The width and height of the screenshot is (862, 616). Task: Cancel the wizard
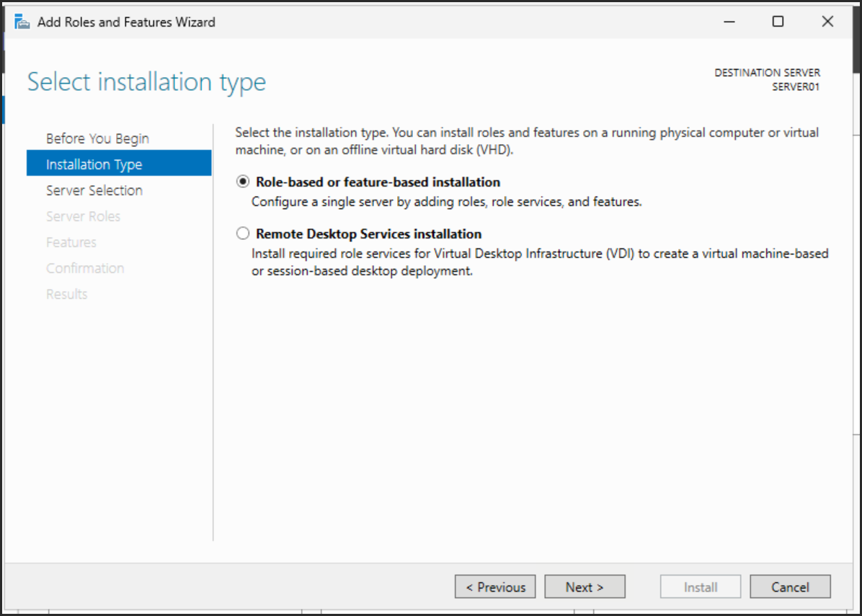click(790, 587)
